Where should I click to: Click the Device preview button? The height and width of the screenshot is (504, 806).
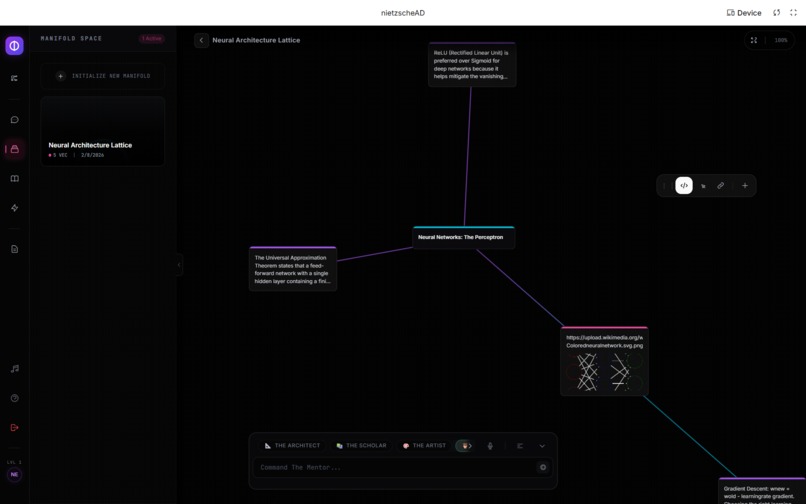(744, 13)
